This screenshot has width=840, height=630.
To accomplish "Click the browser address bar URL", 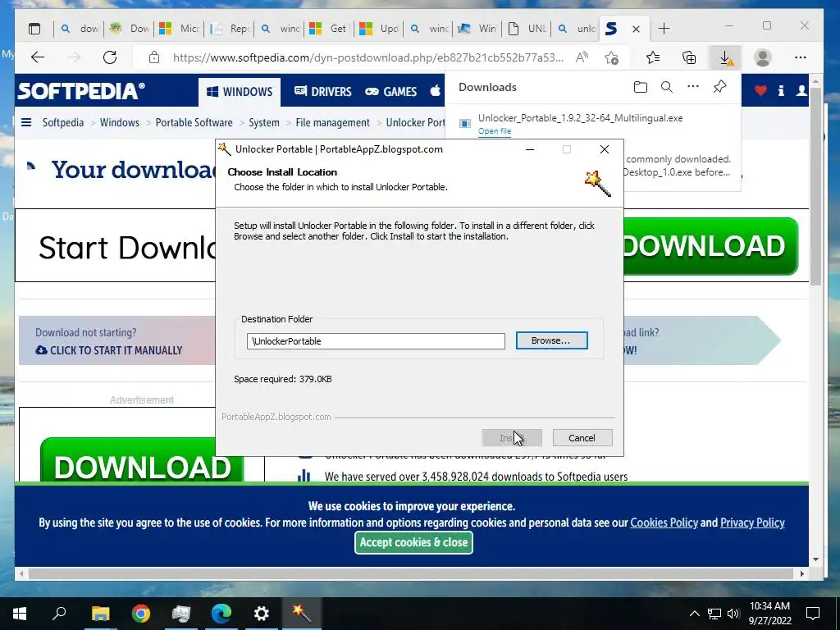I will (x=368, y=57).
